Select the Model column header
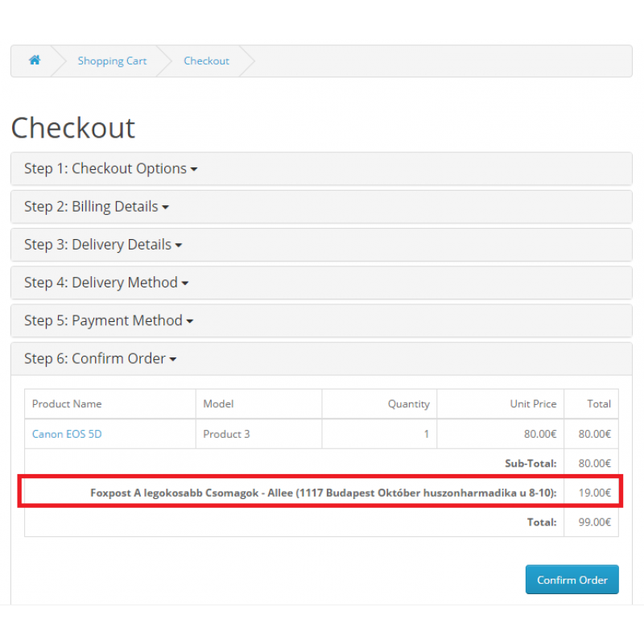Image resolution: width=644 pixels, height=644 pixels. pyautogui.click(x=258, y=404)
